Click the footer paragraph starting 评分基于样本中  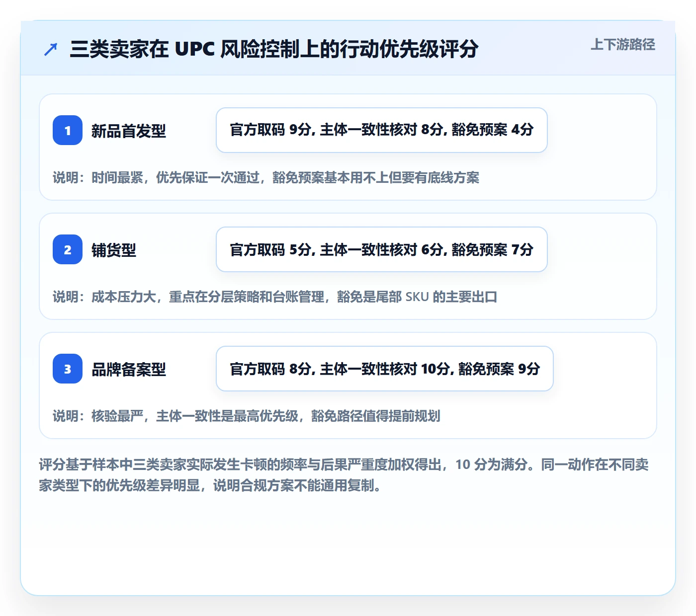tap(344, 475)
